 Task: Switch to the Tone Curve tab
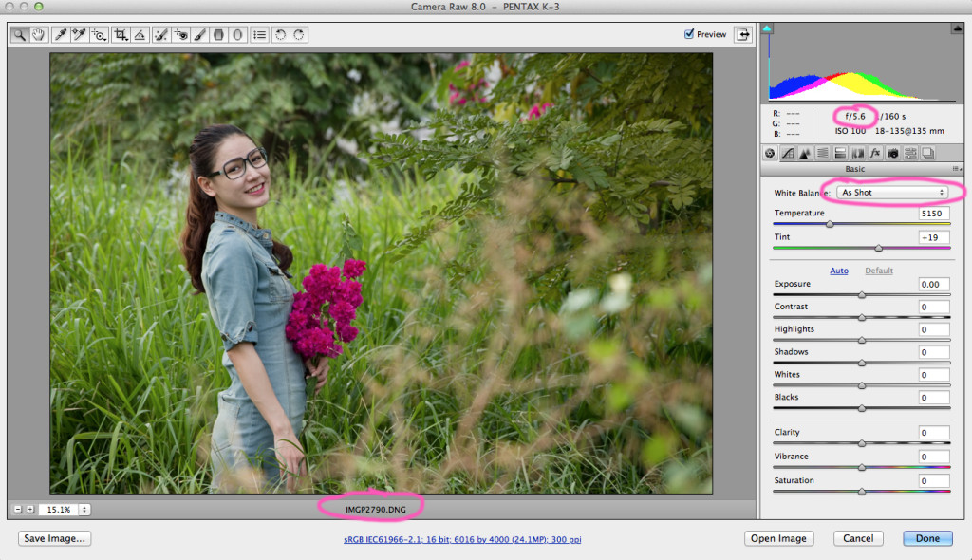tap(788, 153)
